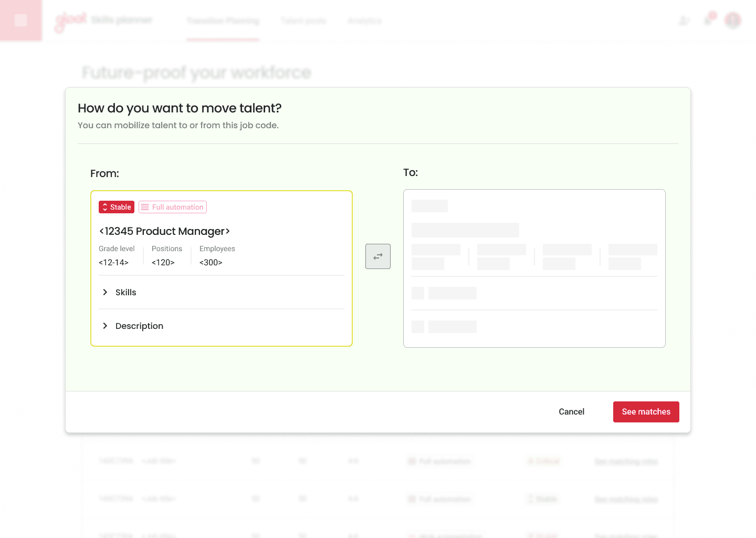This screenshot has width=756, height=538.
Task: Click the 12345 Product Manager job title
Action: pos(164,231)
